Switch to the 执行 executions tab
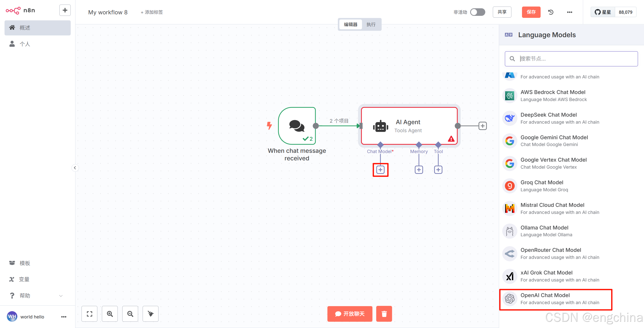Screen dimensions: 644x328 tap(371, 24)
